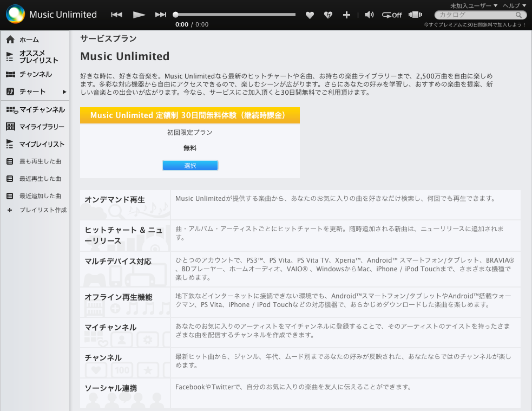Open マイプレイリスト in the sidebar
The width and height of the screenshot is (532, 411).
click(x=42, y=144)
